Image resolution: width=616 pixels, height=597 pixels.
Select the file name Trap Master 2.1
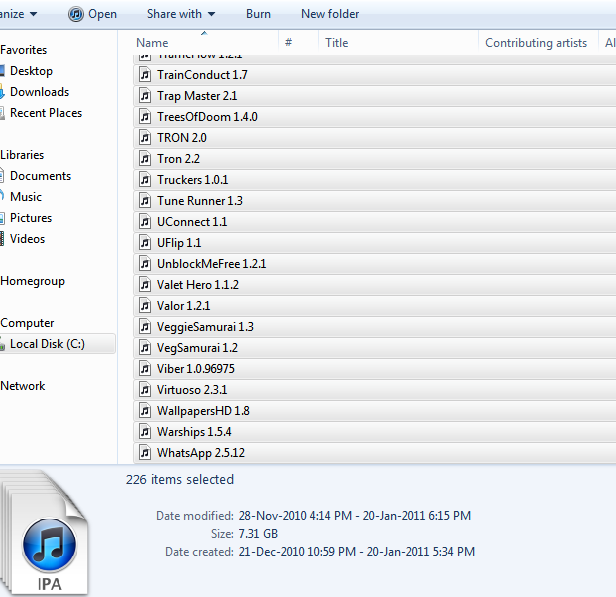coord(197,96)
